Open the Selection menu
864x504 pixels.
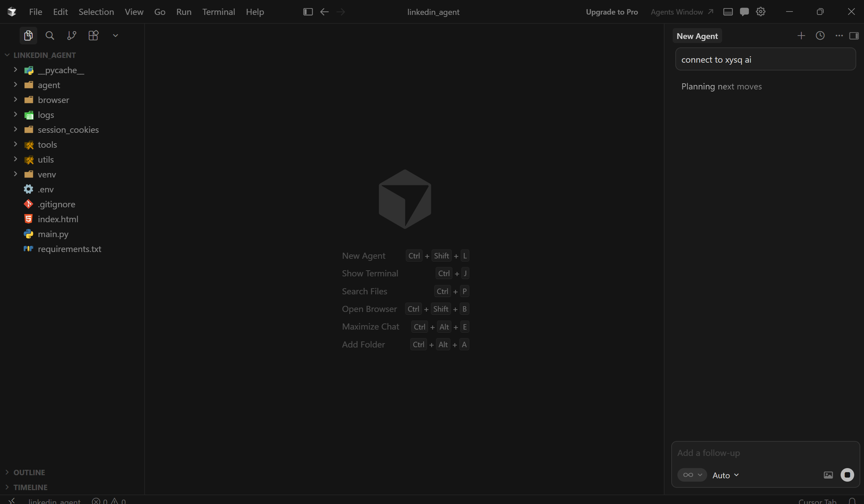pos(96,12)
